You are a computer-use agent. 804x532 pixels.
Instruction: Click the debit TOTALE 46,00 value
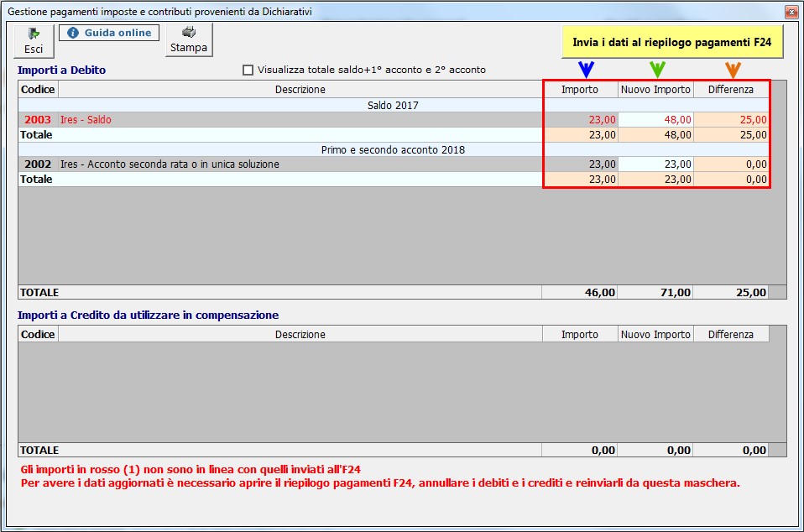pos(580,292)
